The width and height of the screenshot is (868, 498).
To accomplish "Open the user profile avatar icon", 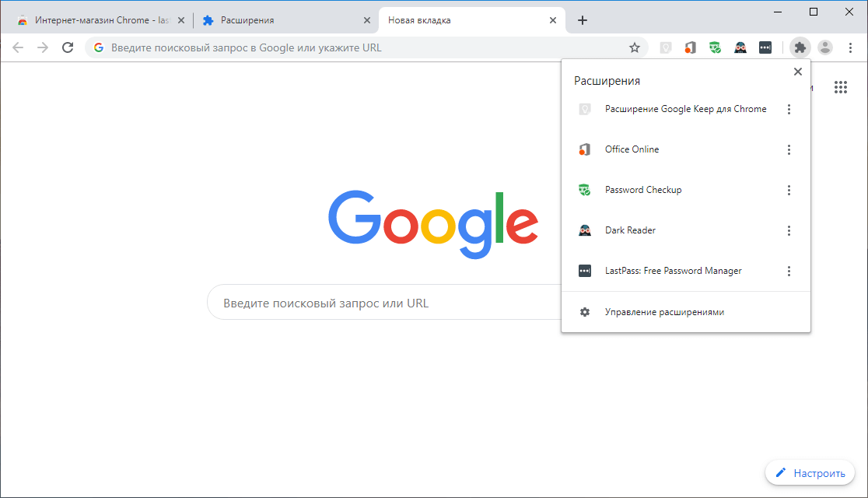I will pyautogui.click(x=824, y=47).
